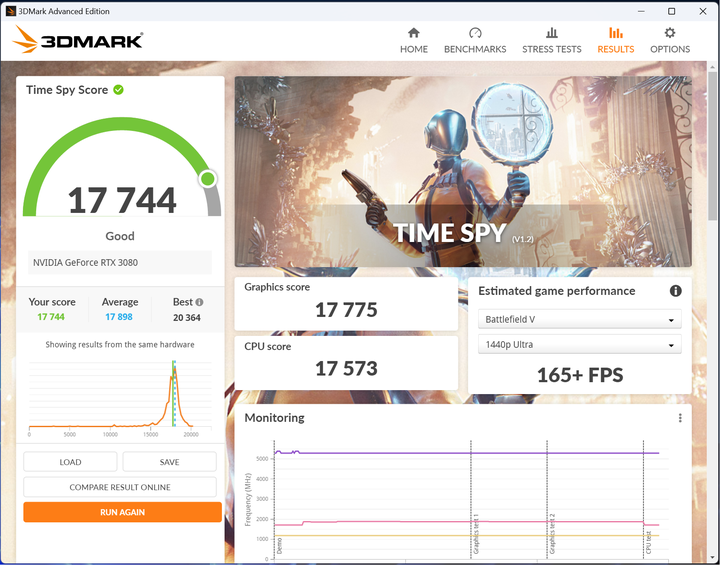Click the Demo marker in monitoring chart
The image size is (720, 566).
click(x=279, y=546)
